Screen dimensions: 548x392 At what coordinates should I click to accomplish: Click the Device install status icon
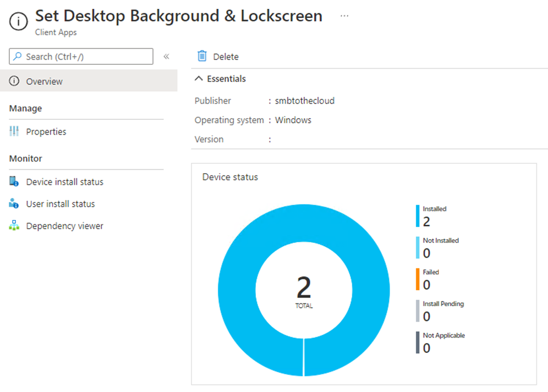pyautogui.click(x=14, y=181)
